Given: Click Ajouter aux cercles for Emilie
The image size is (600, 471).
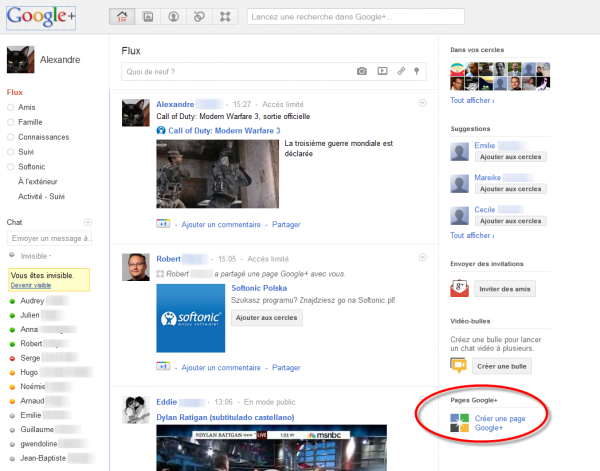Looking at the screenshot, I should pyautogui.click(x=510, y=157).
